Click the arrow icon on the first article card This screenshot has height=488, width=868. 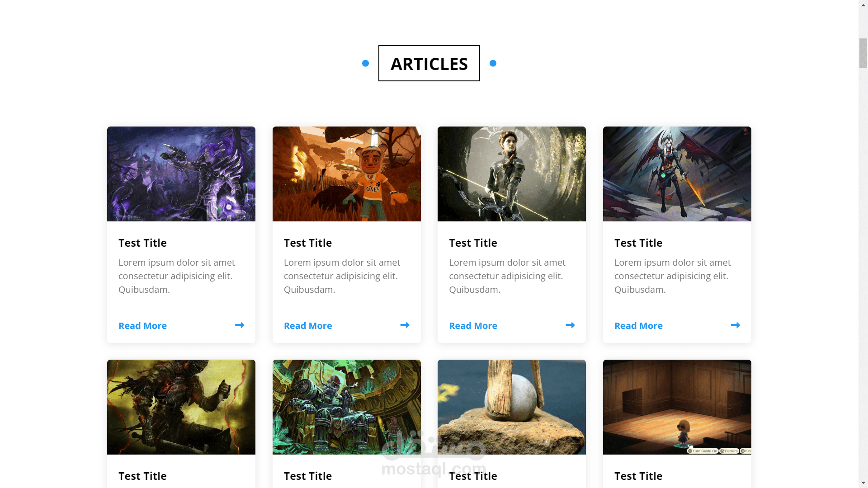point(240,325)
